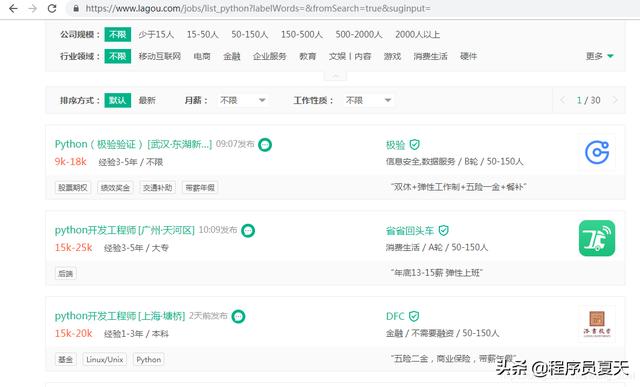Open the 省省回头车 green truck logo
This screenshot has width=640, height=387.
point(597,238)
